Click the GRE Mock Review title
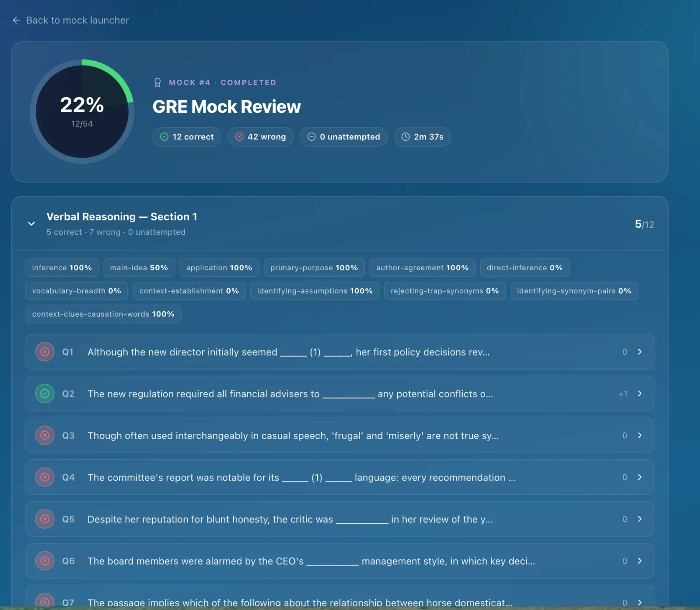 coord(227,107)
